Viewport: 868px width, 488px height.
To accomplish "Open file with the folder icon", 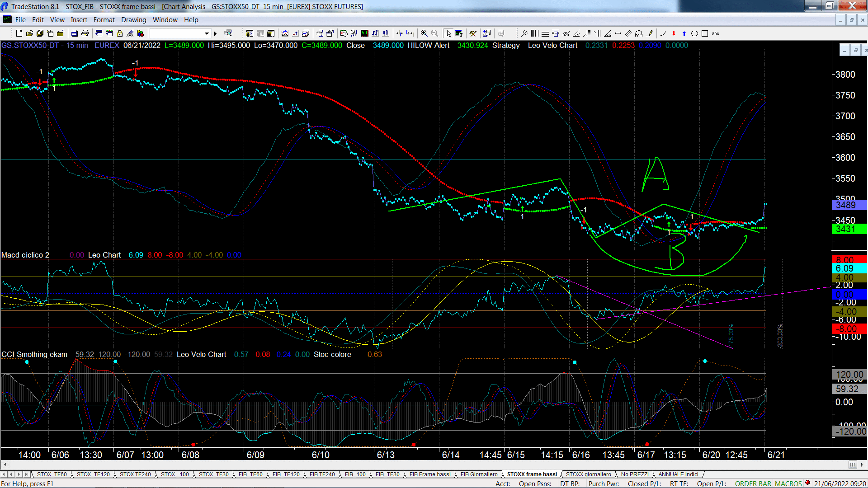I will (x=29, y=33).
